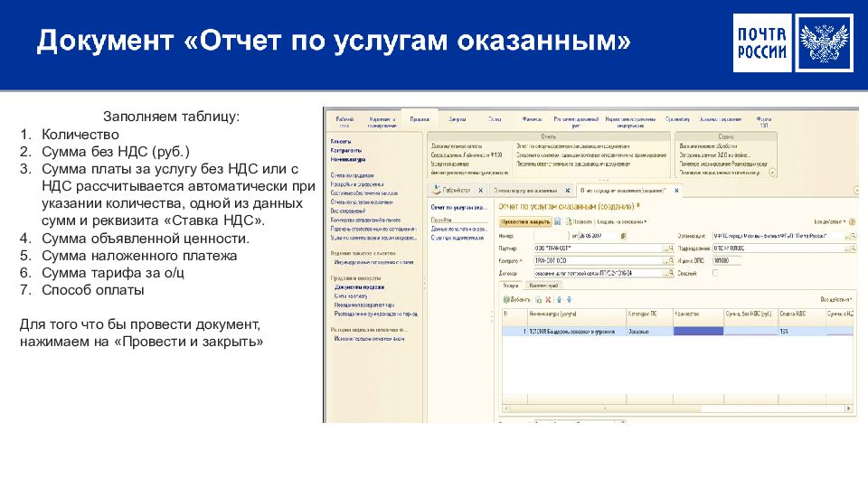Click the green Добавить row button
Screen dimensions: 868x488
coord(516,300)
